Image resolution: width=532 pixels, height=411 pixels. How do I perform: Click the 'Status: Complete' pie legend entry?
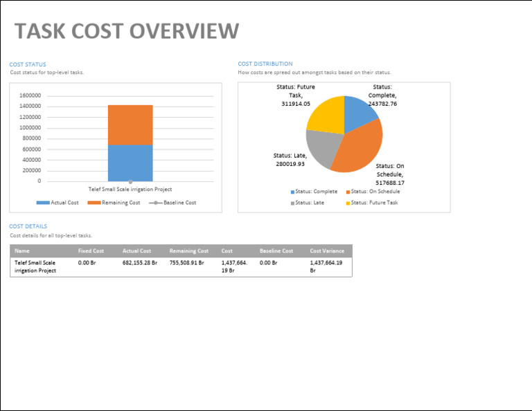coord(314,192)
